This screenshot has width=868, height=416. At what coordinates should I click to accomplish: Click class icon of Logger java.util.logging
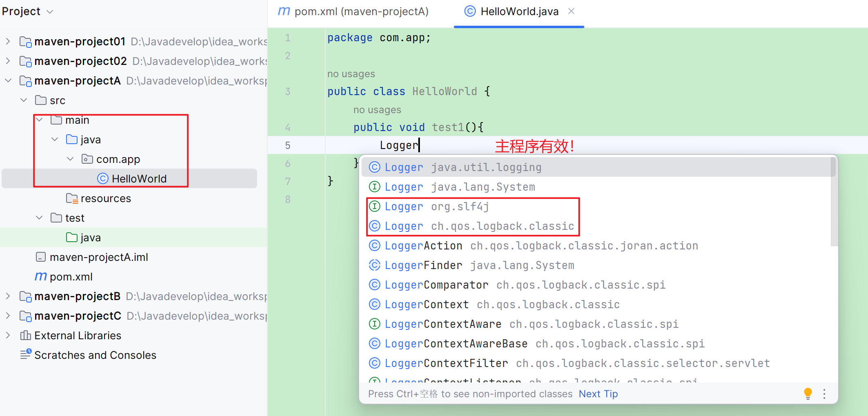point(375,167)
